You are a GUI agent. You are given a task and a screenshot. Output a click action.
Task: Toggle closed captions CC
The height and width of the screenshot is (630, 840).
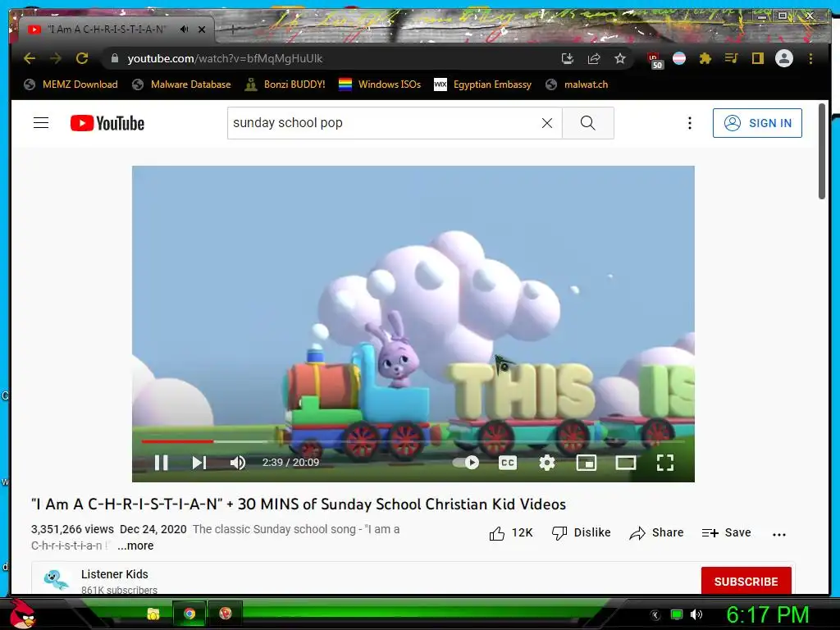point(508,463)
